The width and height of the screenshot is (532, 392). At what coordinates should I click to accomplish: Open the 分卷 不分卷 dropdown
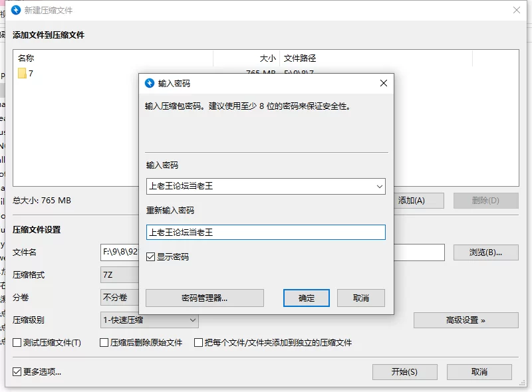[120, 298]
